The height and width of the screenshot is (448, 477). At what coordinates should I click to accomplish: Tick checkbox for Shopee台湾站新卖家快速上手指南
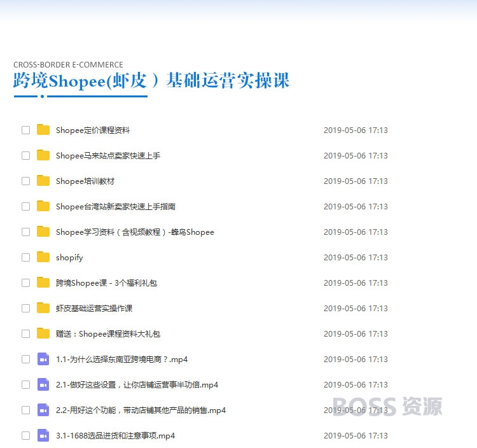(x=26, y=207)
